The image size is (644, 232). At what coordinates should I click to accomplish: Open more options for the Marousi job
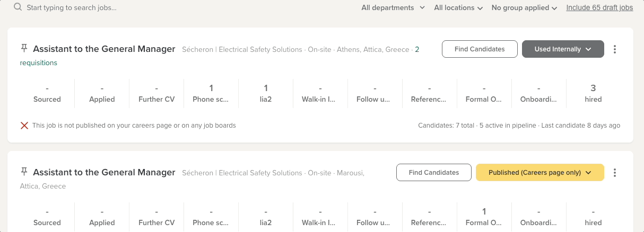pyautogui.click(x=615, y=172)
